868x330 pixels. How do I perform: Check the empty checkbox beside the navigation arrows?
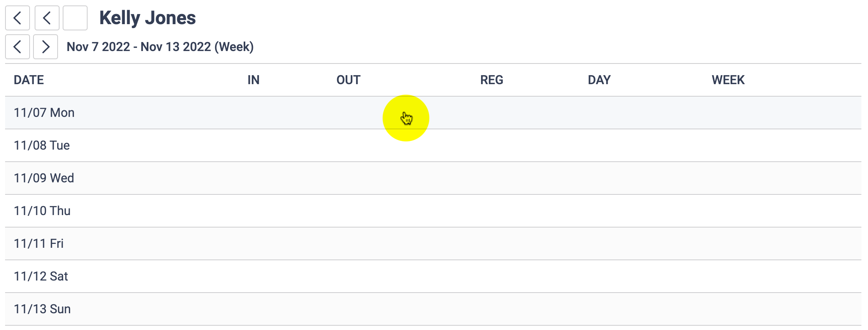[75, 18]
